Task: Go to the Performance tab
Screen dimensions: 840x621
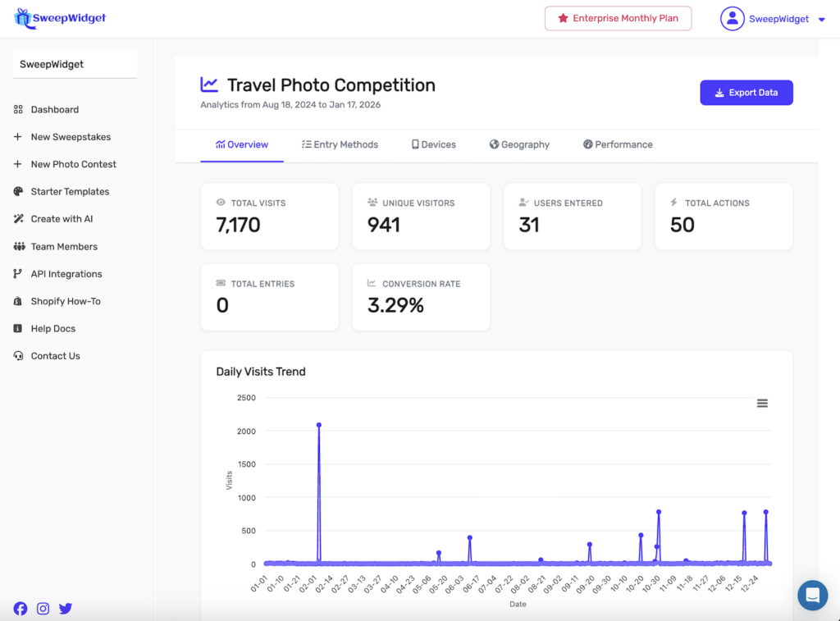Action: [x=618, y=144]
